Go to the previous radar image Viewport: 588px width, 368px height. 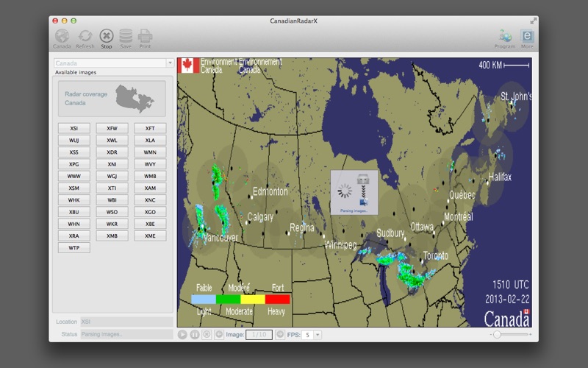219,335
